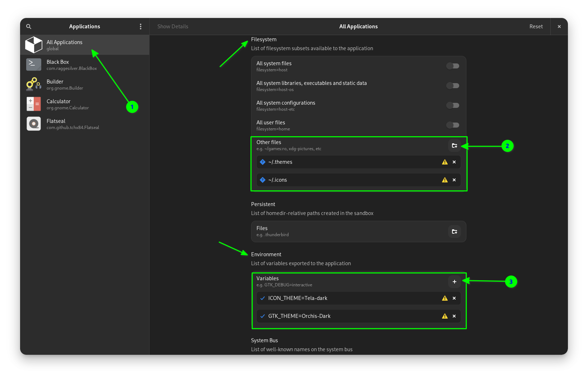Remove the ~/.icons path entry
This screenshot has height=377, width=588.
(x=454, y=180)
